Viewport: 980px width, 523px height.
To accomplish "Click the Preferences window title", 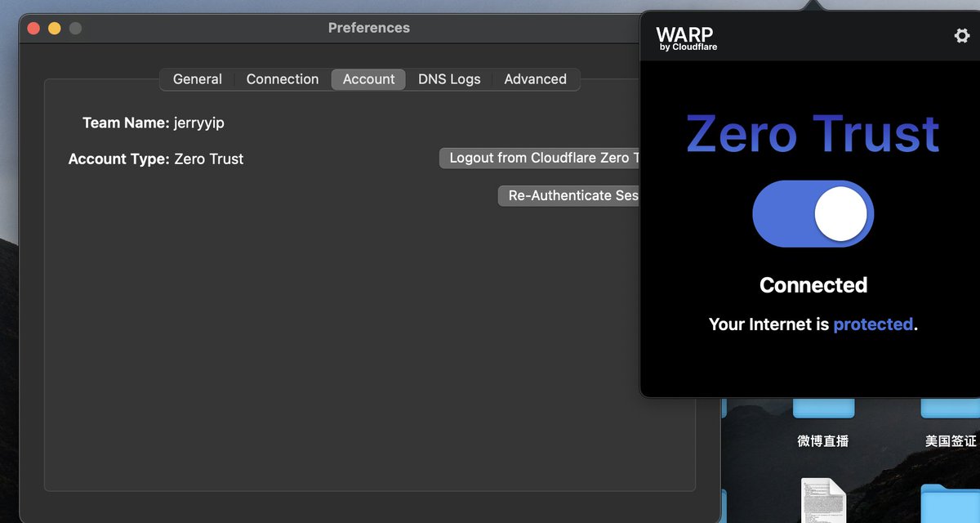I will [x=369, y=28].
